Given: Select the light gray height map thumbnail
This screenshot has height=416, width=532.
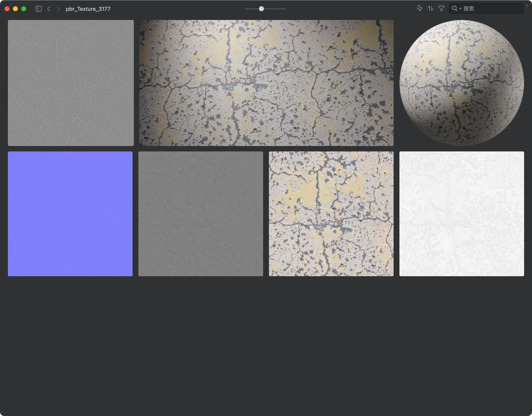Looking at the screenshot, I should point(71,83).
